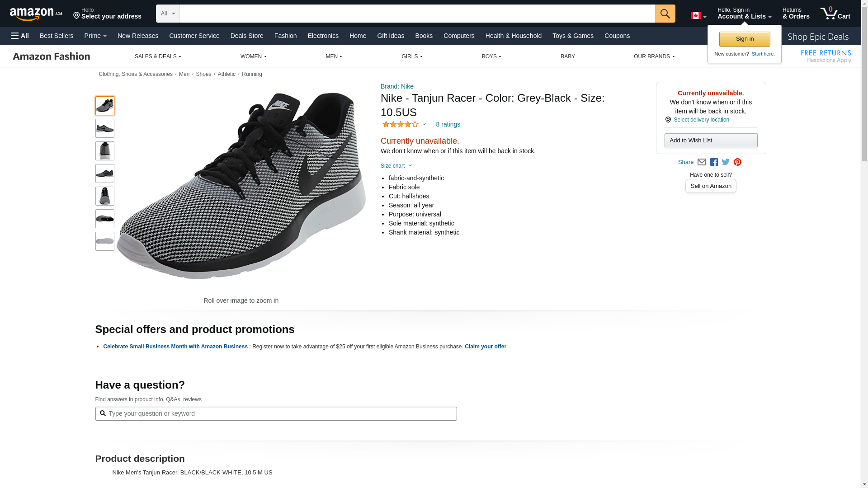Share product on Facebook icon

coord(714,162)
